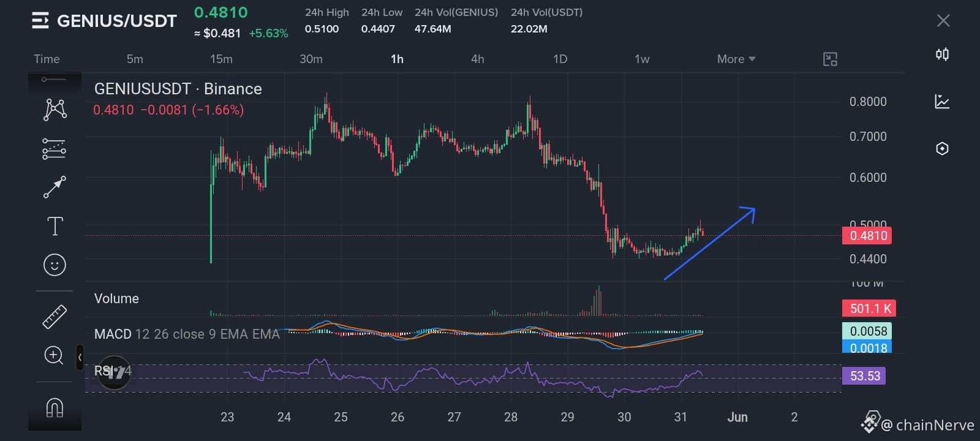Click the 24h Low value 0.4407
Screen dimensions: 980x441
coord(378,29)
